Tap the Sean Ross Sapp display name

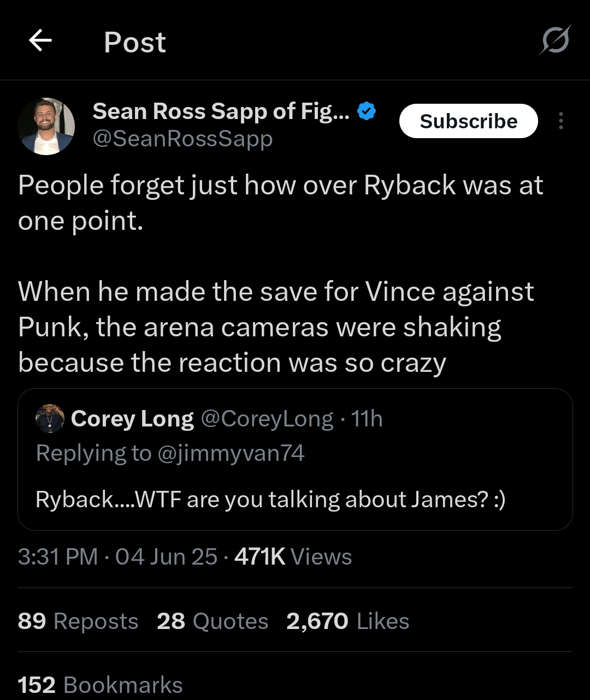click(x=221, y=111)
